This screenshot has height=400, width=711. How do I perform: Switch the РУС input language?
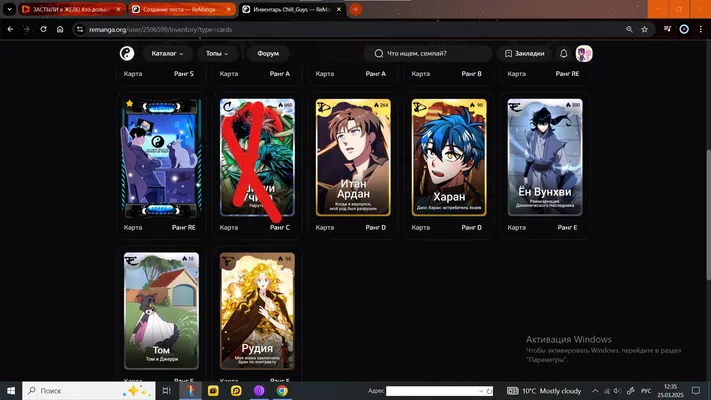pos(646,390)
